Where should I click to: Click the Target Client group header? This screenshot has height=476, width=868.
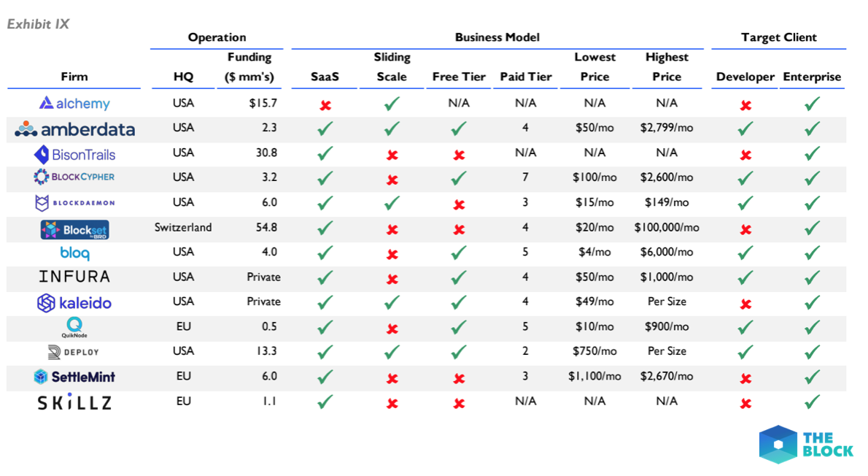click(778, 37)
